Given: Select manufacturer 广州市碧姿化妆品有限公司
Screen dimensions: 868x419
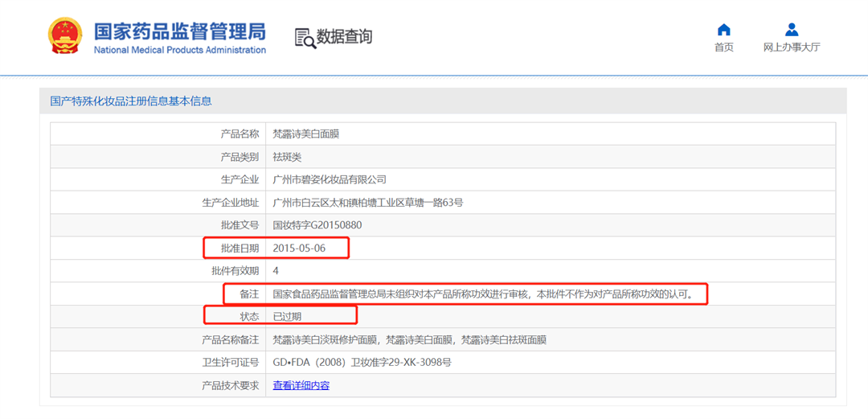Looking at the screenshot, I should point(330,179).
